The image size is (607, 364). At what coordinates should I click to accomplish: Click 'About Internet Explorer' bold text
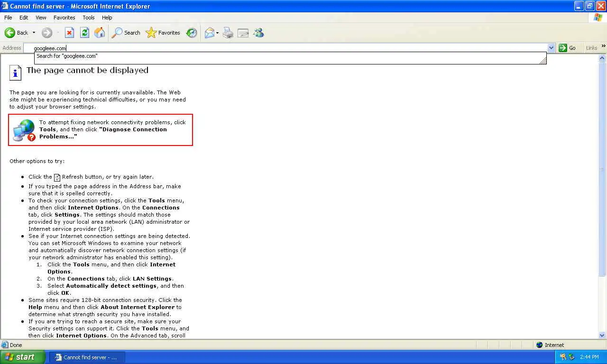138,307
